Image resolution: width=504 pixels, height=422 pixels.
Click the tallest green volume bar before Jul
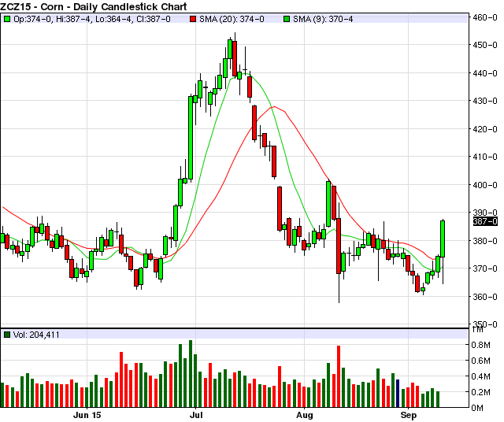pyautogui.click(x=191, y=374)
